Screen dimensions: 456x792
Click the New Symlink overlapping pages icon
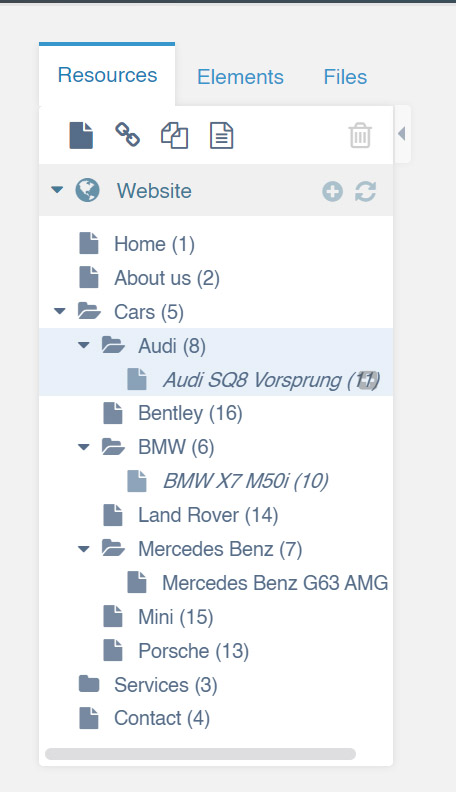175,135
